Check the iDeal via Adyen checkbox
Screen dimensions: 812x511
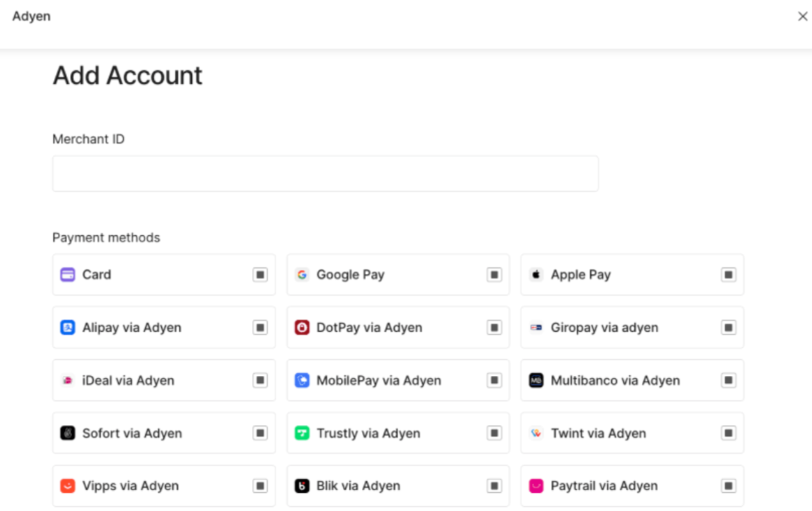[260, 381]
